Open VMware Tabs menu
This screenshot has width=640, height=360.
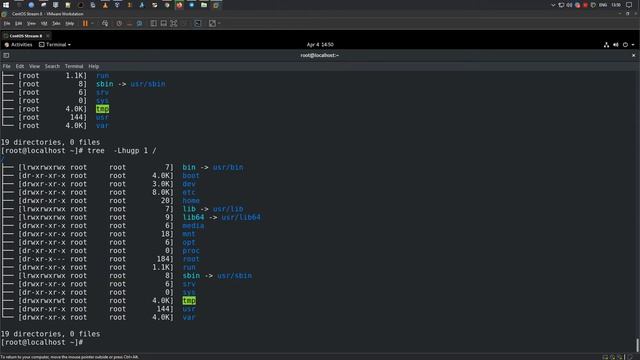56,23
